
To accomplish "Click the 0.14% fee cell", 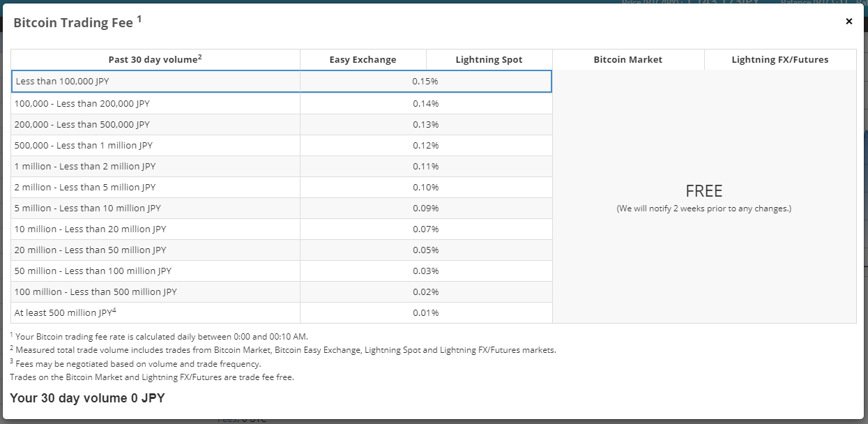I will click(x=425, y=104).
